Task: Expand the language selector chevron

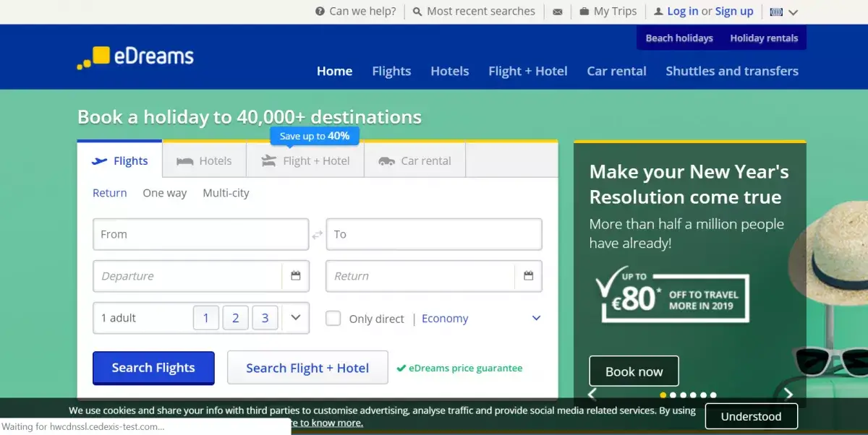Action: pos(793,12)
